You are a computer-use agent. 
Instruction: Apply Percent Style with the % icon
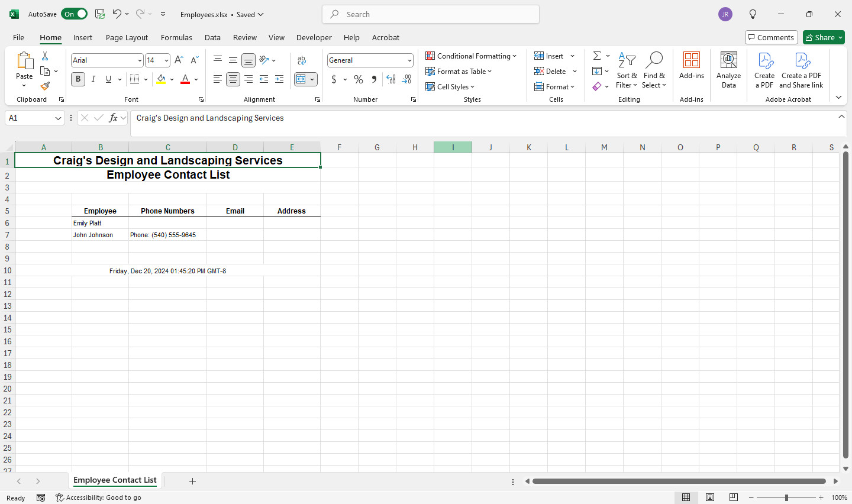click(359, 79)
